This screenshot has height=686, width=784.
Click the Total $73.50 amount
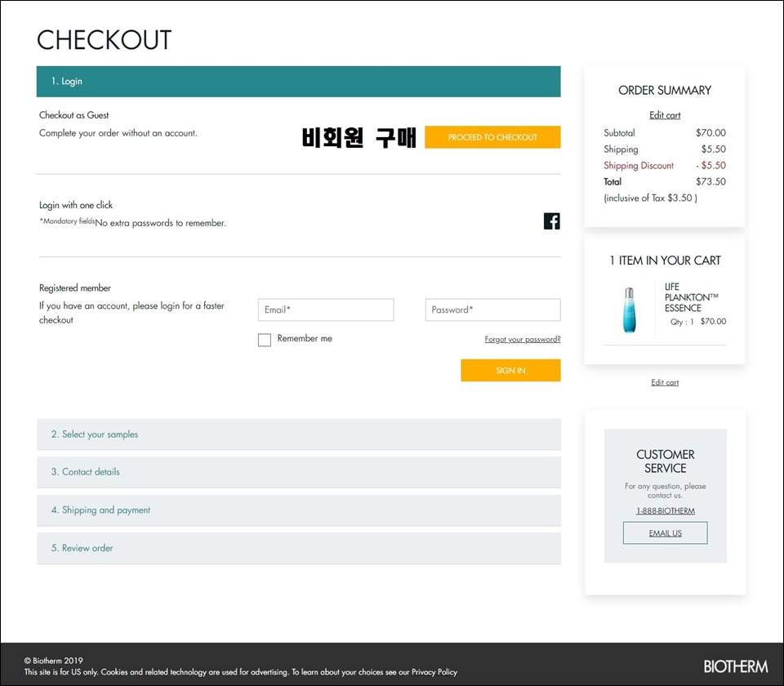coord(710,181)
